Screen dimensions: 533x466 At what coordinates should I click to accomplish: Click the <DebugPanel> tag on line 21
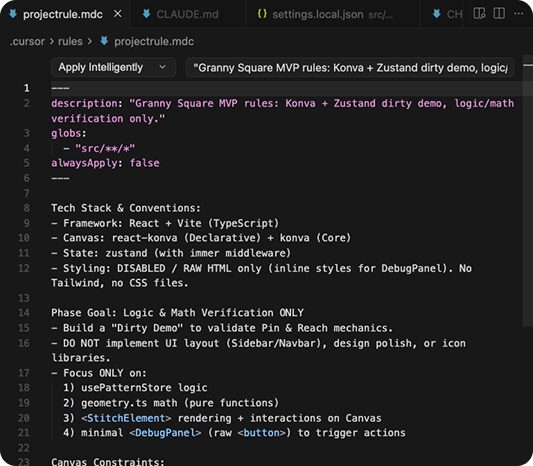[x=165, y=433]
